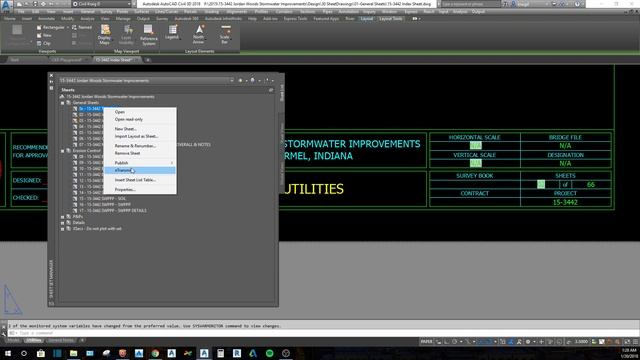Click project number 15-3442 in title block
The height and width of the screenshot is (360, 640).
[x=565, y=202]
